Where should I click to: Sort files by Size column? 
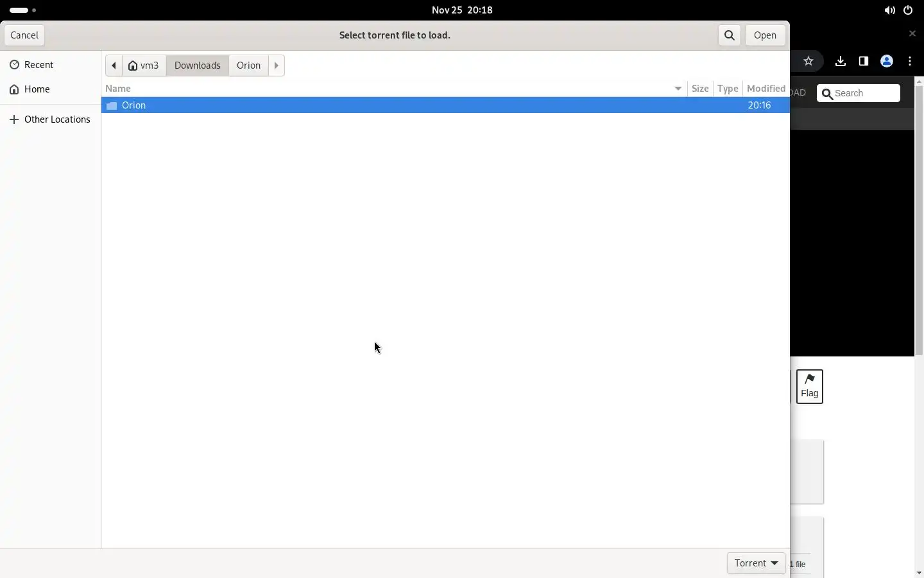701,89
